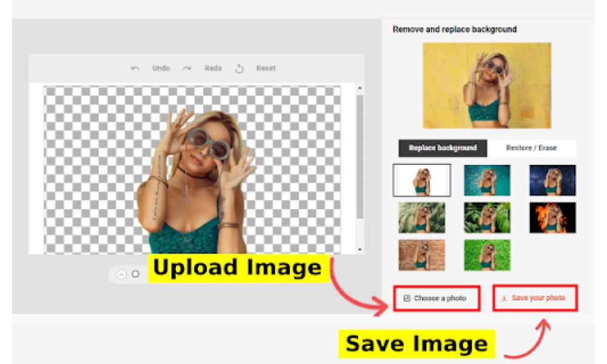Click the canvas scrollbar up arrow

pyautogui.click(x=359, y=89)
